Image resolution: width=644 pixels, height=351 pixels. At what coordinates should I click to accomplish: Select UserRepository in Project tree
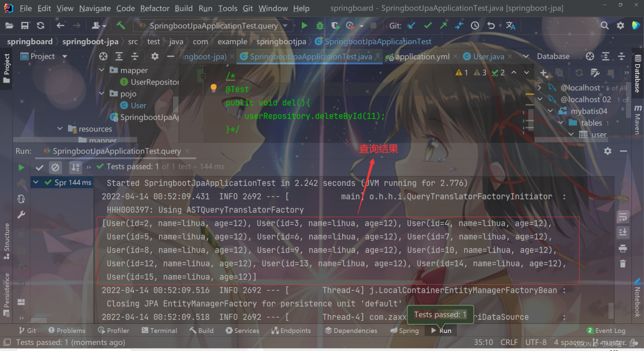tap(149, 82)
